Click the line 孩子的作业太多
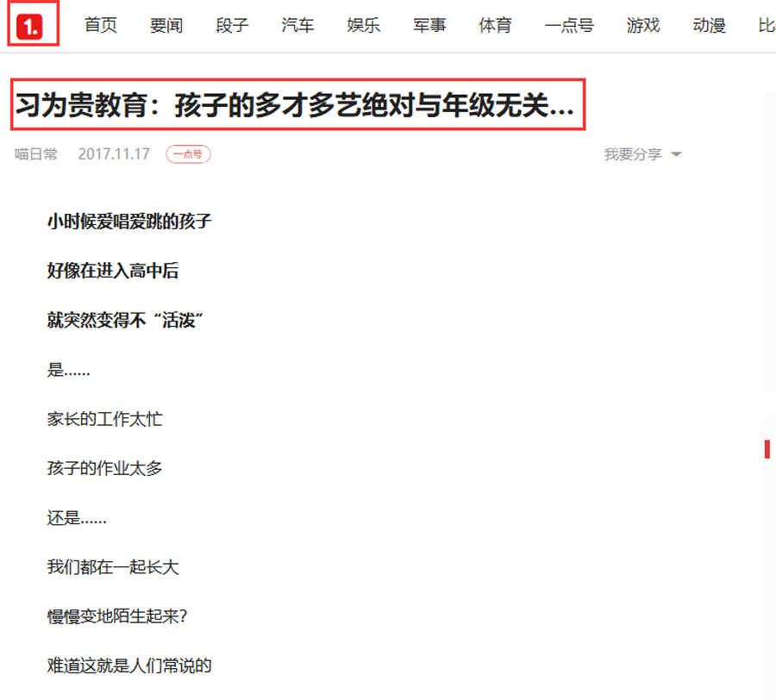776x700 pixels. coord(104,468)
